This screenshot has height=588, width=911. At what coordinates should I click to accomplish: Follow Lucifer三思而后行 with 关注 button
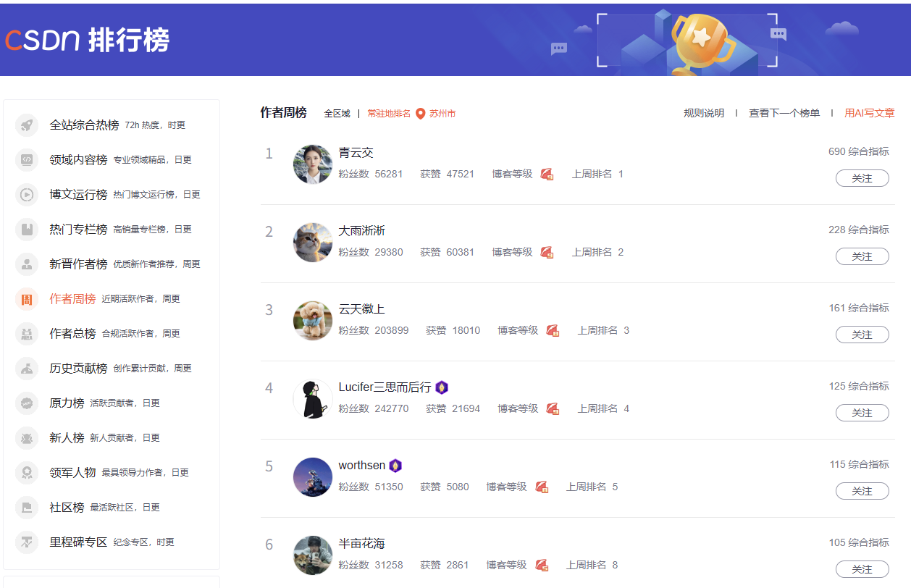coord(862,413)
